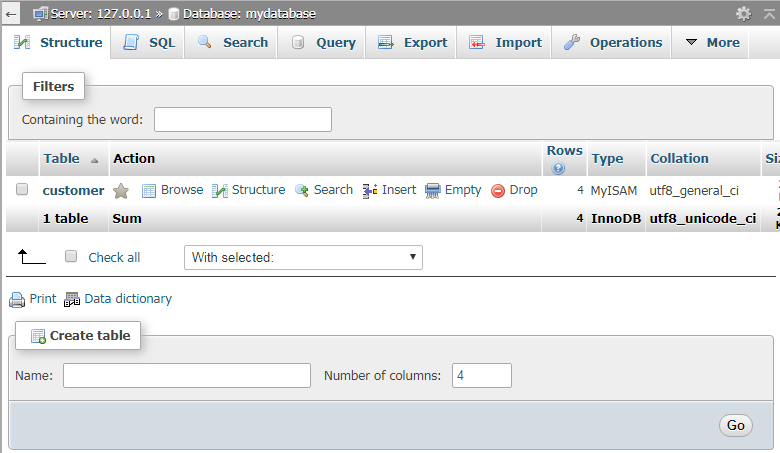Image resolution: width=780 pixels, height=453 pixels.
Task: Sort by the Type column header
Action: click(607, 158)
